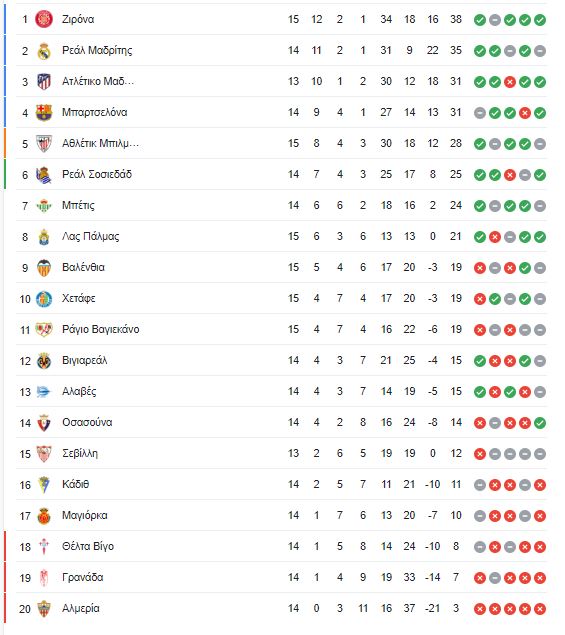
Task: Click the Κάδιθ yellow crest icon
Action: tap(44, 485)
